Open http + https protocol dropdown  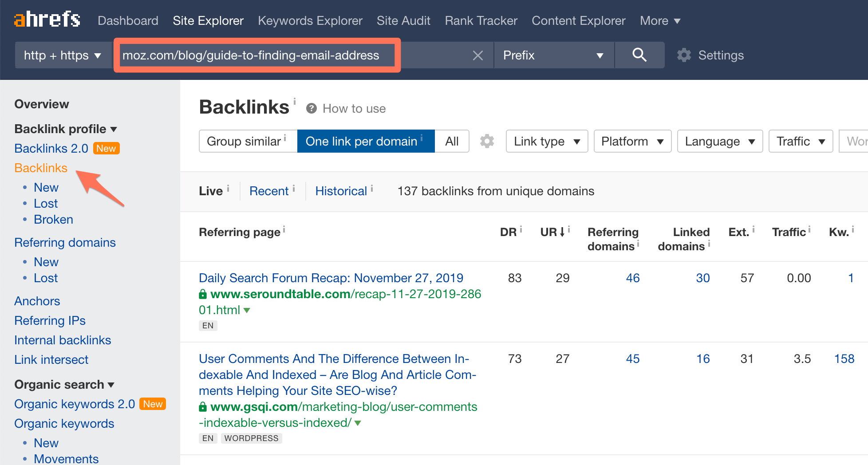tap(63, 55)
